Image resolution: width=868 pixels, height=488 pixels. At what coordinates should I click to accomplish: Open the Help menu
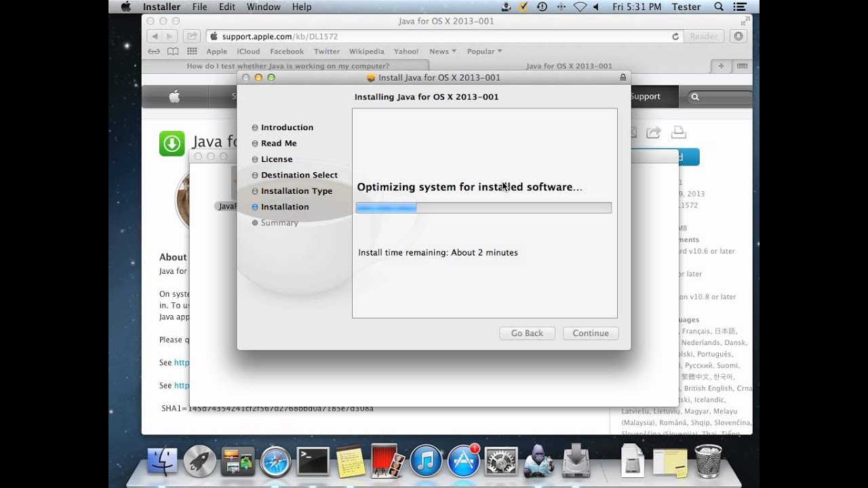(x=302, y=7)
